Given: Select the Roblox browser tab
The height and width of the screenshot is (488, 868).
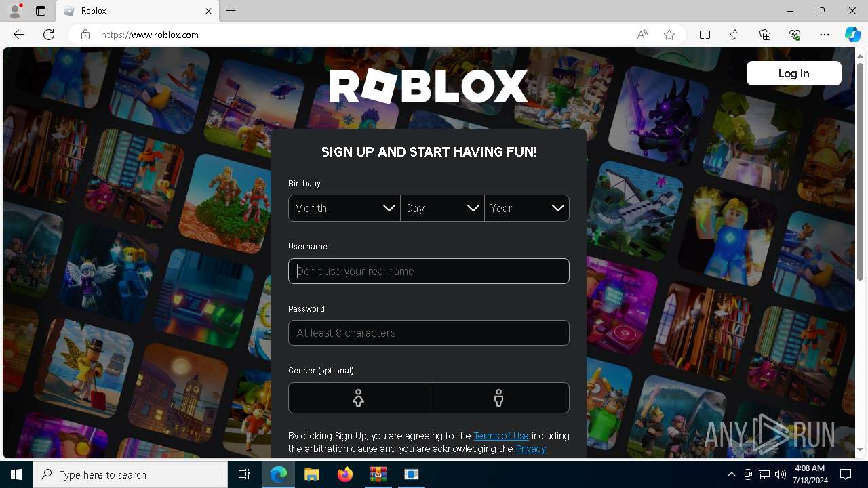Looking at the screenshot, I should pyautogui.click(x=138, y=11).
